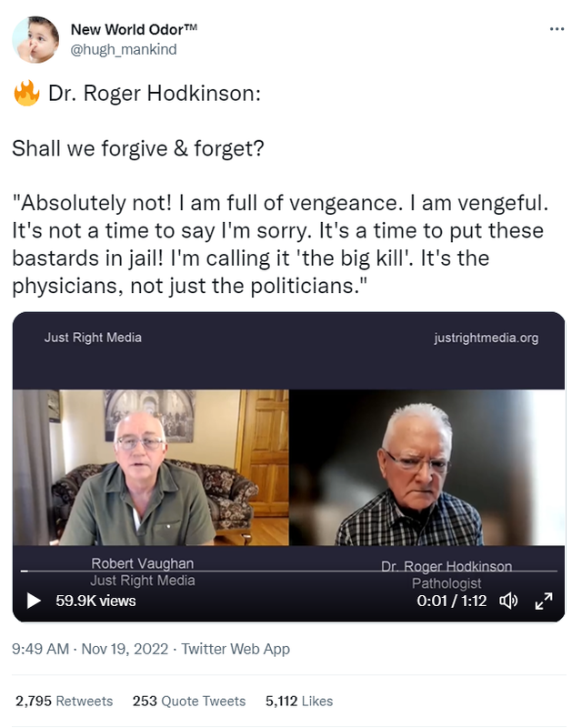This screenshot has height=728, width=572.
Task: Play the embedded video
Action: coord(34,601)
